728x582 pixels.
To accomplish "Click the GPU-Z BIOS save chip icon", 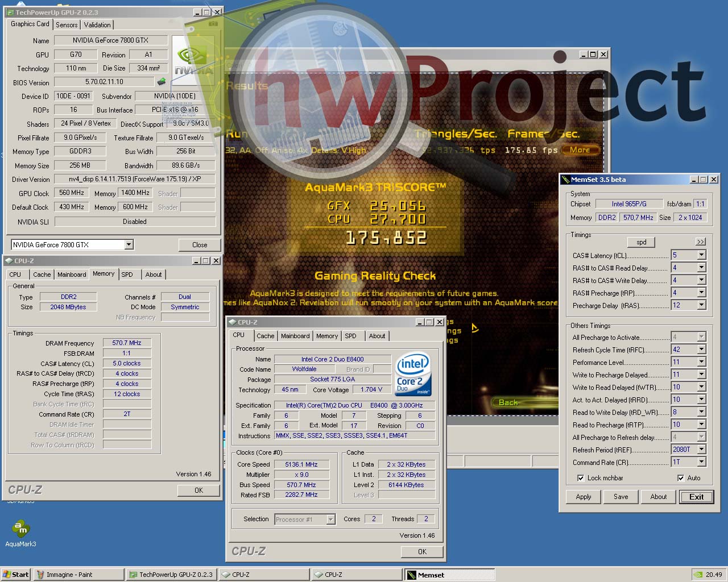I will coord(162,82).
